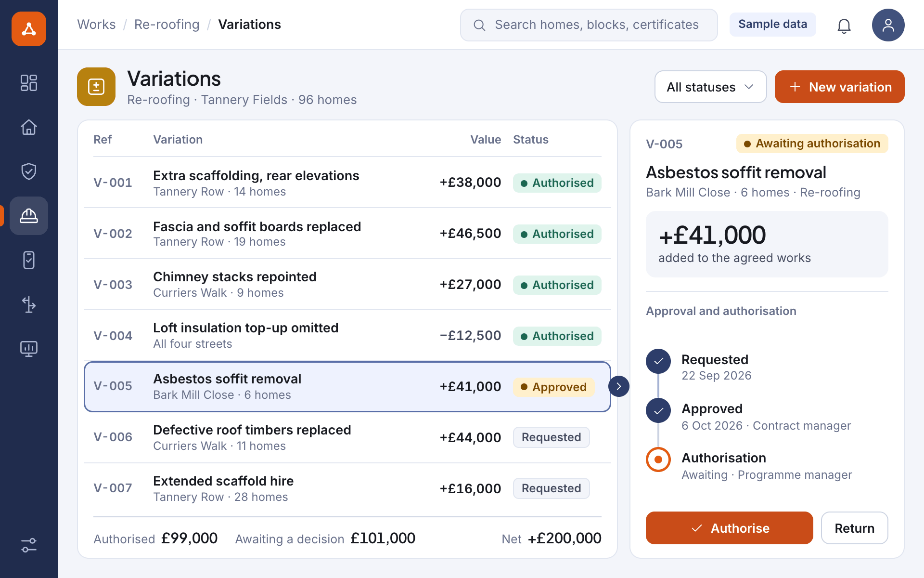924x578 pixels.
Task: Open Extra scaffolding, rear elevations row
Action: point(347,183)
